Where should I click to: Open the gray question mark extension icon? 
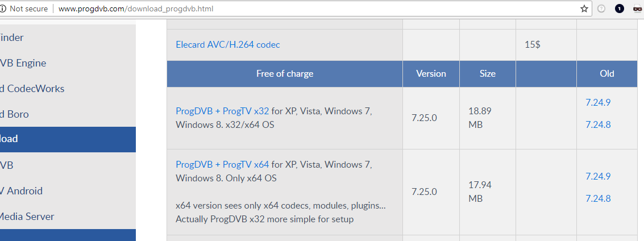[601, 9]
